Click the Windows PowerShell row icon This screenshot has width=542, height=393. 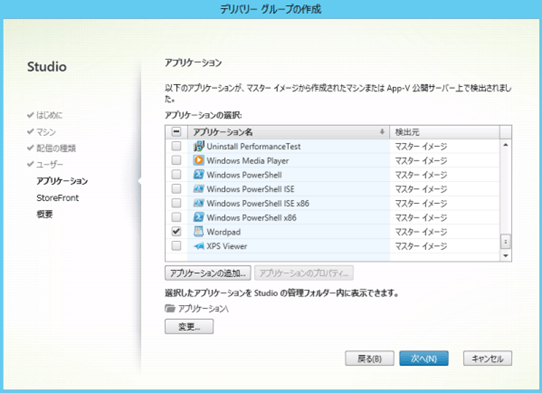pyautogui.click(x=198, y=175)
